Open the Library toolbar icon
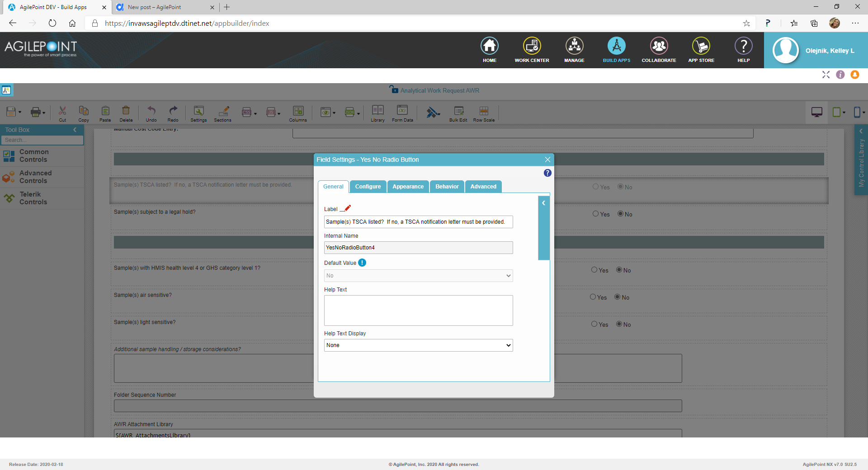 tap(377, 112)
